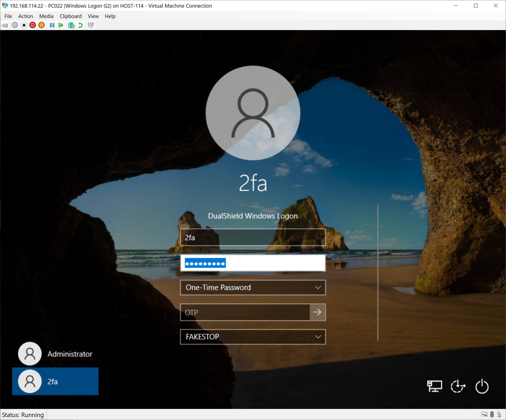The width and height of the screenshot is (506, 420).
Task: Open the Clipboard menu
Action: click(70, 16)
